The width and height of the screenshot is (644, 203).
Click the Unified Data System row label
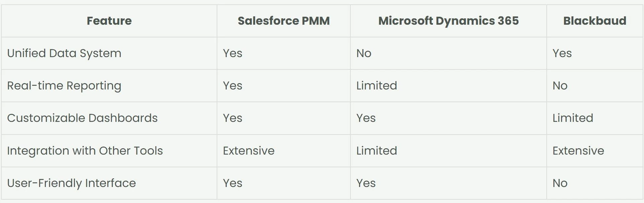tap(64, 53)
